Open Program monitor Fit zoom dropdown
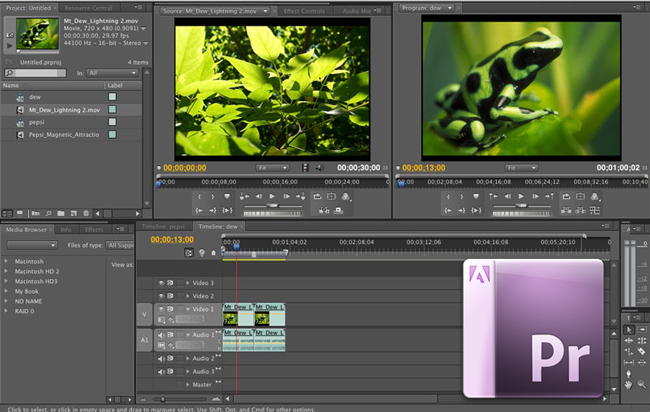 [x=521, y=168]
